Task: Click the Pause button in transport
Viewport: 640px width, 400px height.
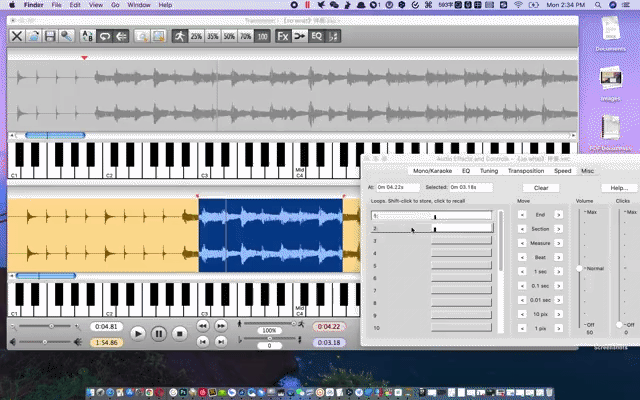Action: click(158, 334)
